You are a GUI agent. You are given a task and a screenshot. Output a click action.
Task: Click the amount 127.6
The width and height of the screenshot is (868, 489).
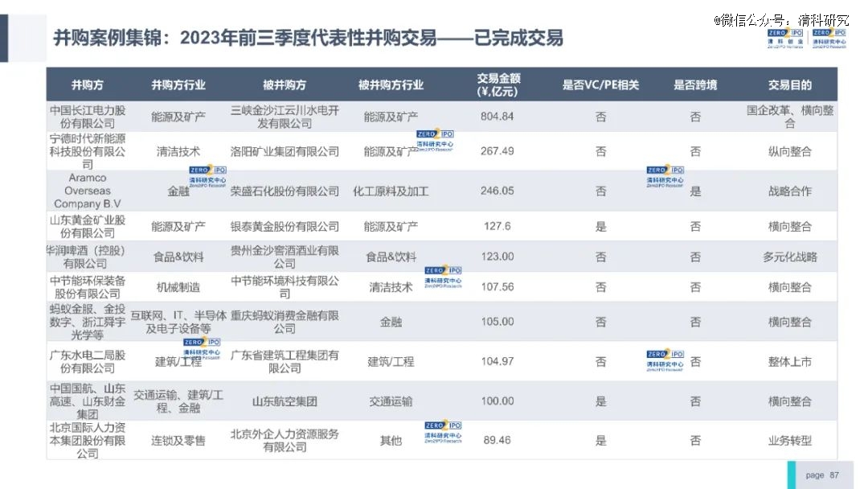click(497, 226)
